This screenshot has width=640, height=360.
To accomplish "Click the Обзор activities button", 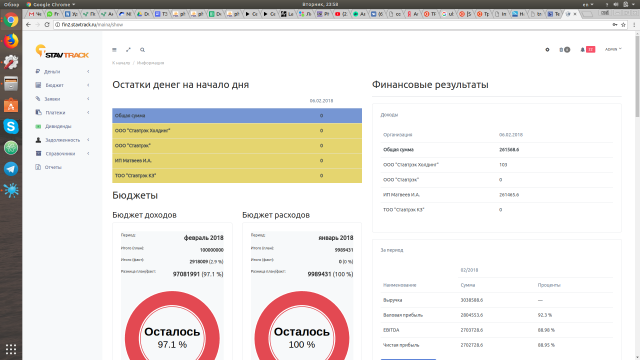I will click(11, 4).
